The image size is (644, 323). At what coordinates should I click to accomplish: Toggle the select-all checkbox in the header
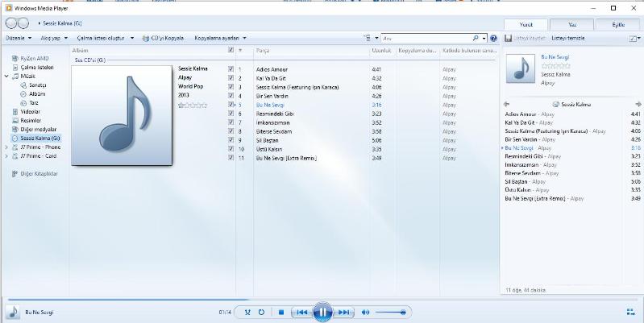click(x=231, y=50)
